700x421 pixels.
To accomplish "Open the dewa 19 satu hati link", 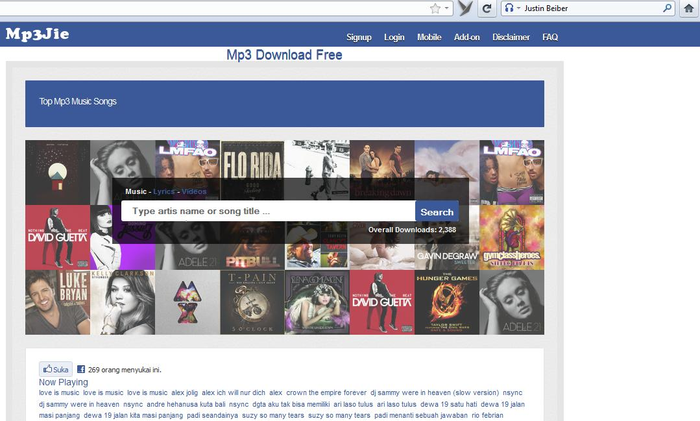I will click(x=449, y=404).
